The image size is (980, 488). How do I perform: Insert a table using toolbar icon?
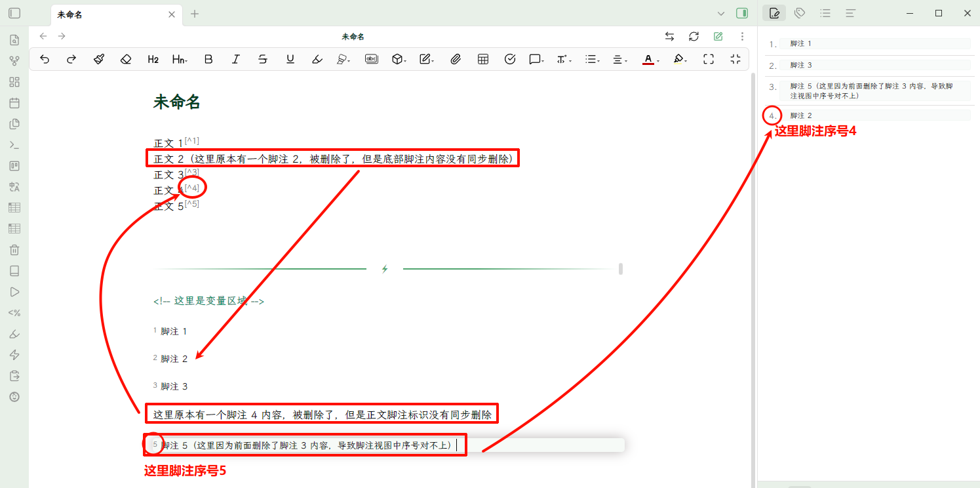[483, 59]
